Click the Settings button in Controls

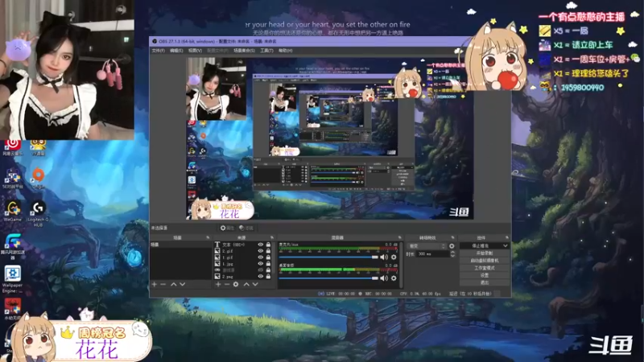click(485, 275)
